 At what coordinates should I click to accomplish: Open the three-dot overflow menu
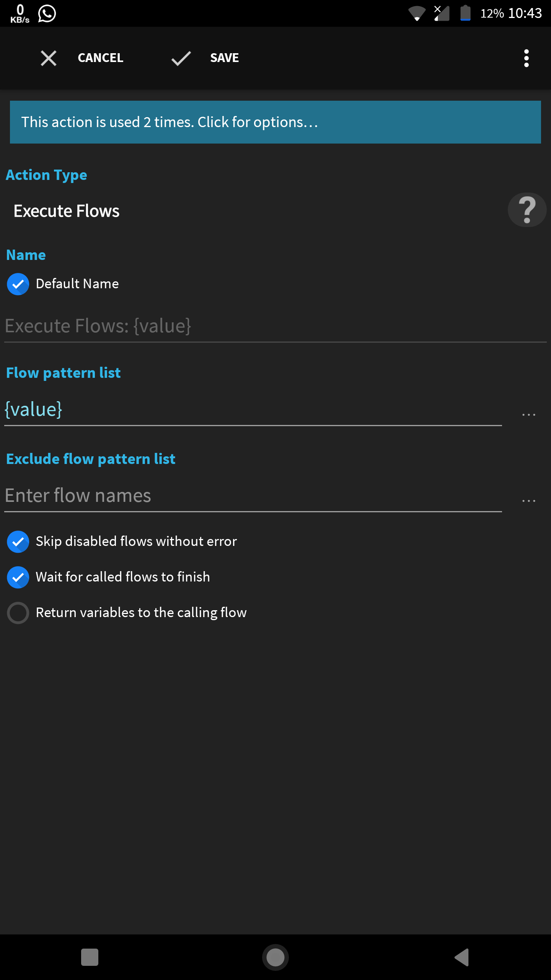click(x=526, y=58)
